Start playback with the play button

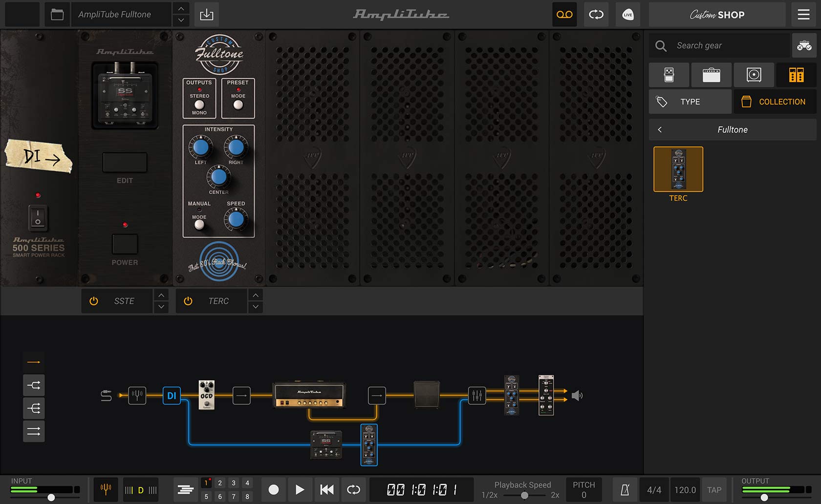(x=300, y=489)
